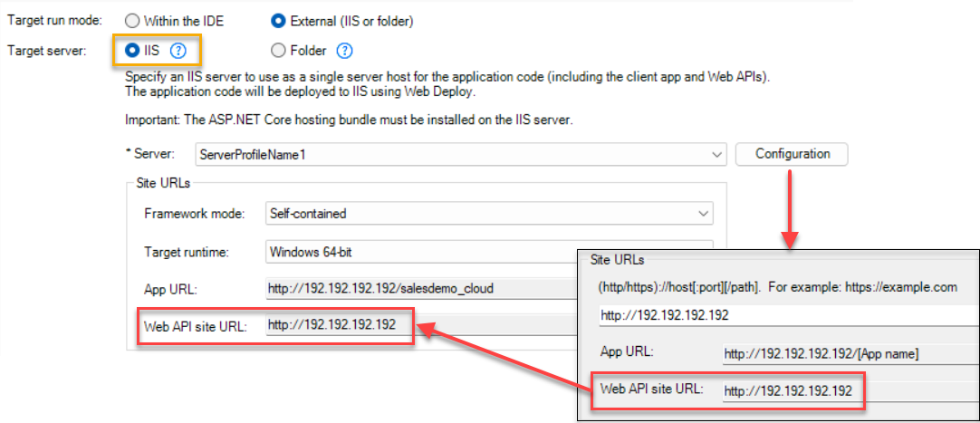Screen dimensions: 980x423
Task: Open the help icon next to IIS
Action: tap(178, 51)
